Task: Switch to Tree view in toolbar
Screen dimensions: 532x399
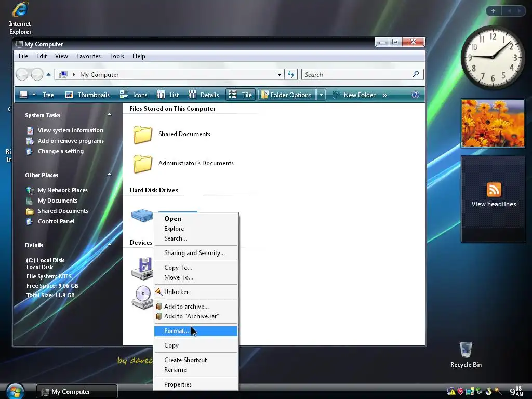Action: (x=48, y=95)
